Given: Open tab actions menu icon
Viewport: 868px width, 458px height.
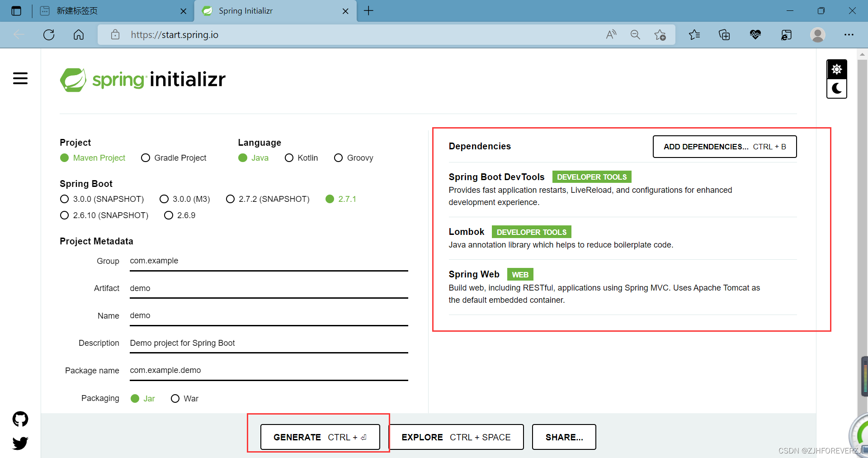Looking at the screenshot, I should [x=16, y=11].
